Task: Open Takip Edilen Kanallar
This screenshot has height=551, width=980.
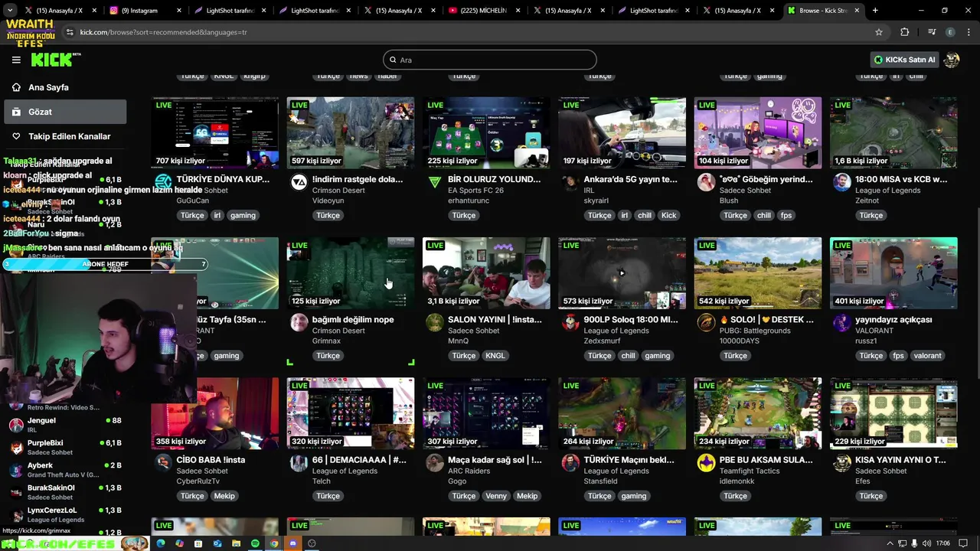Action: coord(65,136)
